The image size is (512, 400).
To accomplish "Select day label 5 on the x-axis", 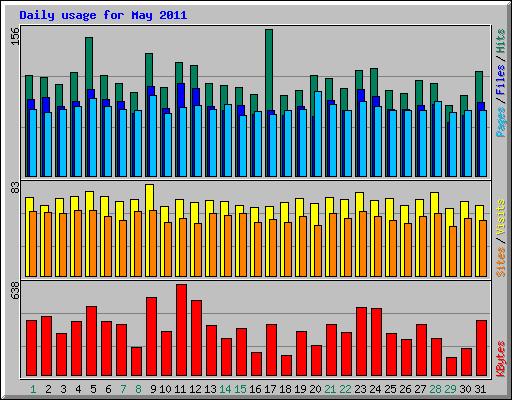I will 93,389.
